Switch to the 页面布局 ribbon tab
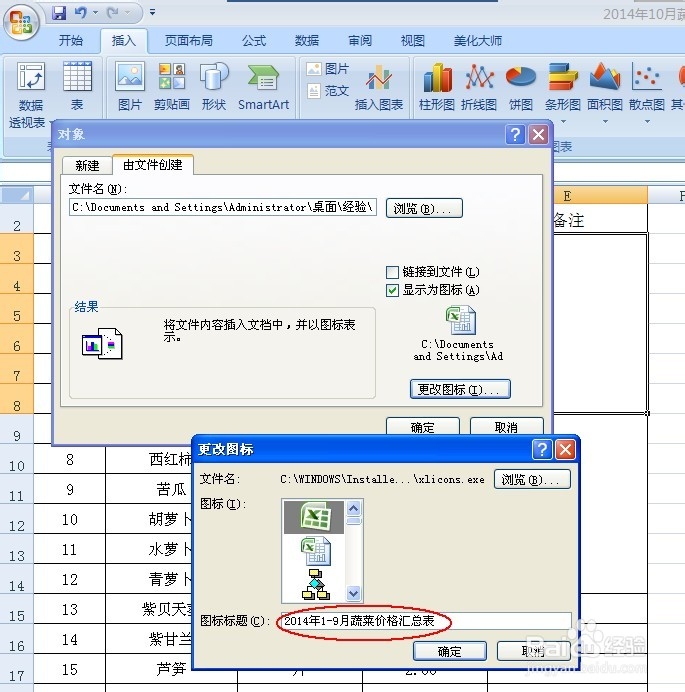The height and width of the screenshot is (692, 685). click(188, 41)
